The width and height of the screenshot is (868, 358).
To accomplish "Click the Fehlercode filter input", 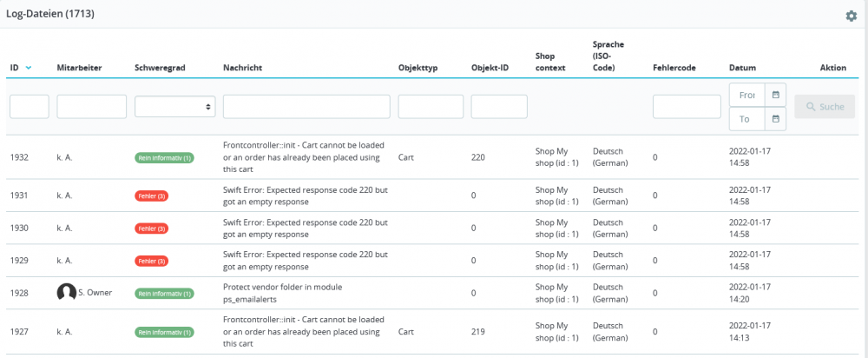I will click(x=687, y=106).
